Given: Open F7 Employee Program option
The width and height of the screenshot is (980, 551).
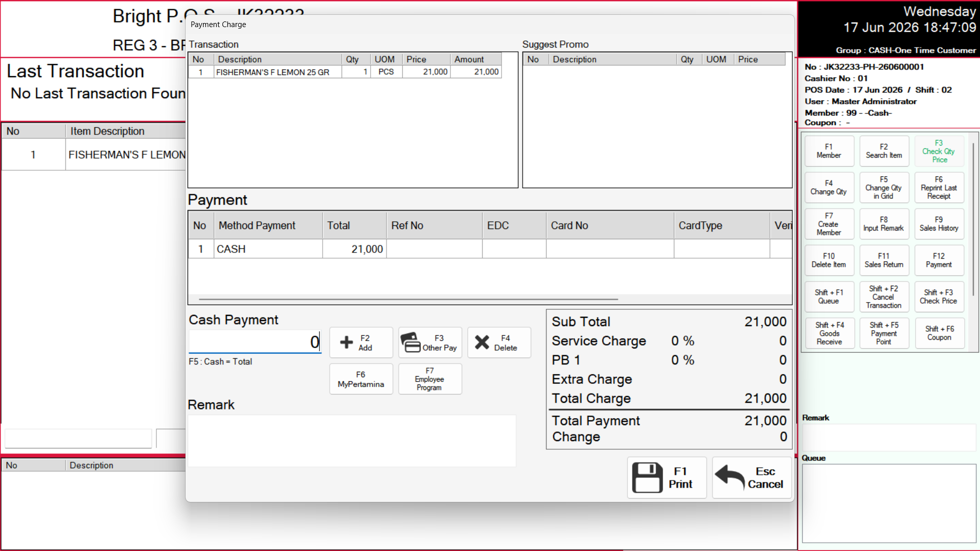Looking at the screenshot, I should pos(429,379).
